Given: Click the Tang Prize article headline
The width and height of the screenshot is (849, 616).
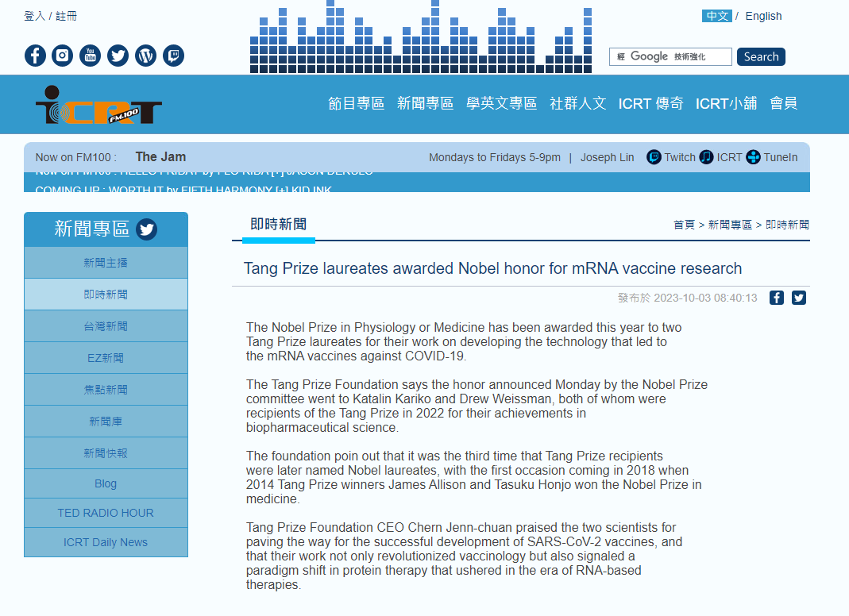Looking at the screenshot, I should pos(492,268).
